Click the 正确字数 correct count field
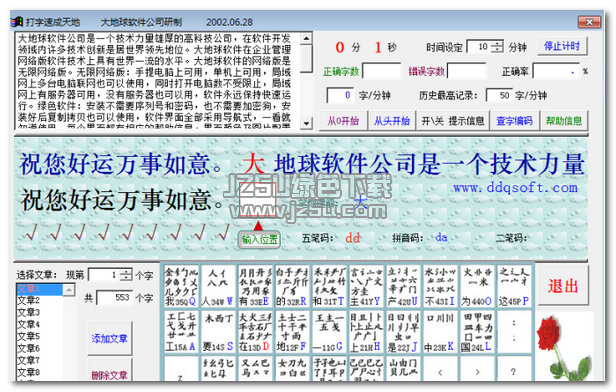 point(382,71)
